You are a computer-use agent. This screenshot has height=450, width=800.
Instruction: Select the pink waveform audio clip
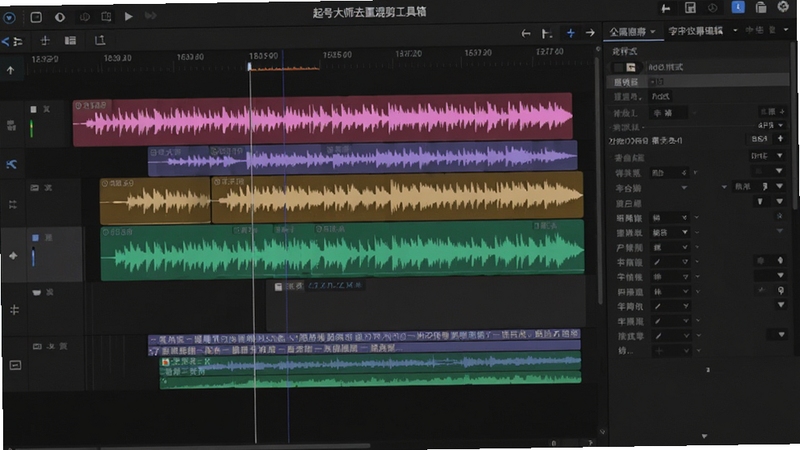coord(322,118)
